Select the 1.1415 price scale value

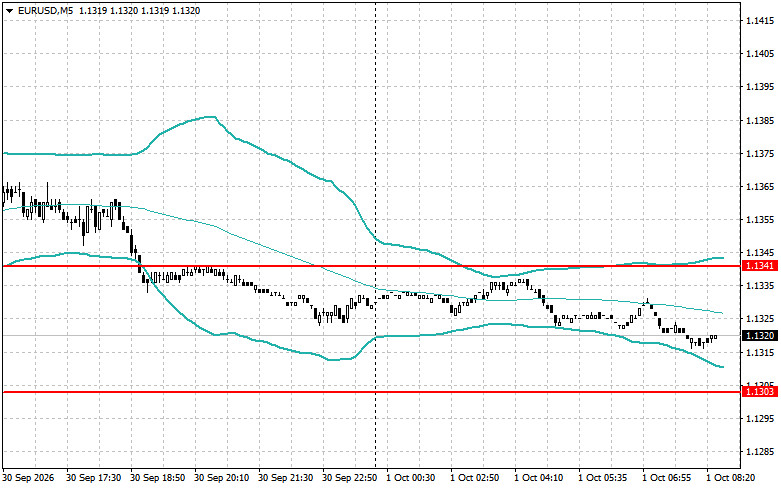[760, 20]
